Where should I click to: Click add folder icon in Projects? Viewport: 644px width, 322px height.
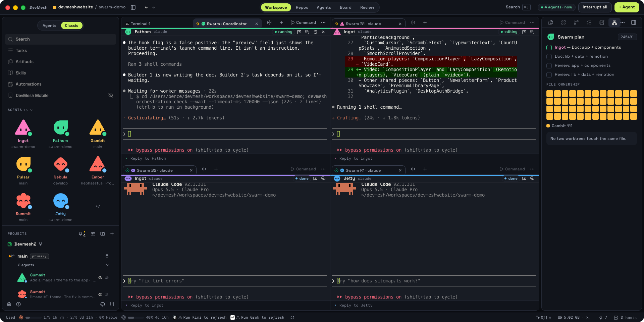pos(103,234)
